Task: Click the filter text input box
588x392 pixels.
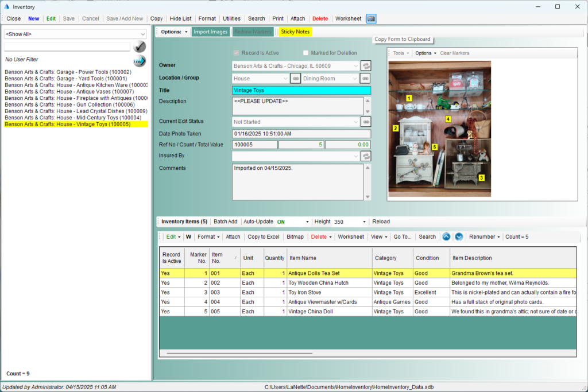Action: point(67,47)
